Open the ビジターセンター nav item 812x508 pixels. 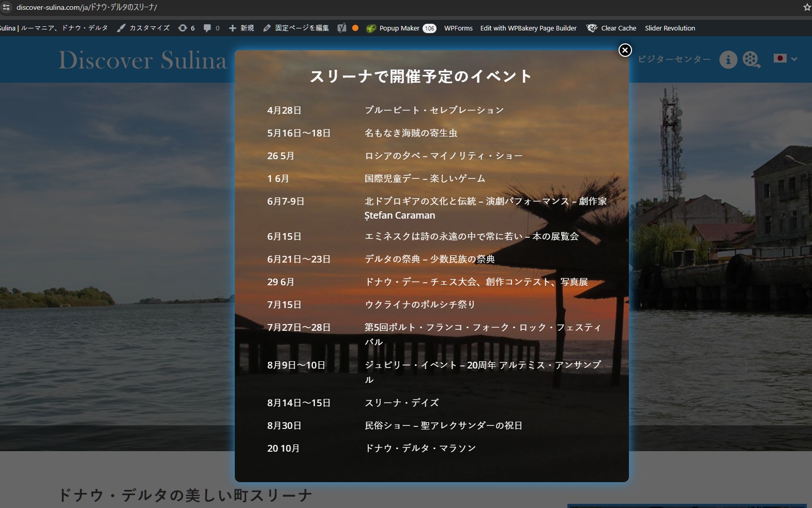click(x=674, y=59)
